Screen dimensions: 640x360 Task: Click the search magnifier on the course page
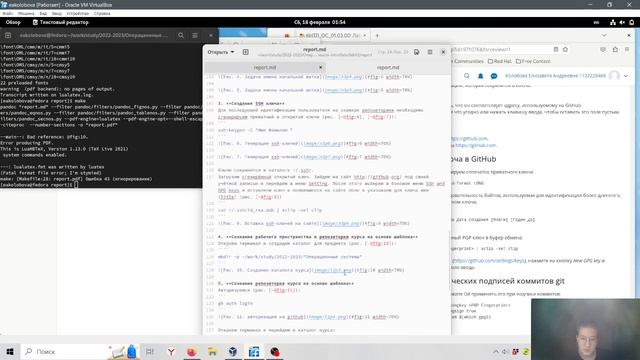pyautogui.click(x=467, y=76)
